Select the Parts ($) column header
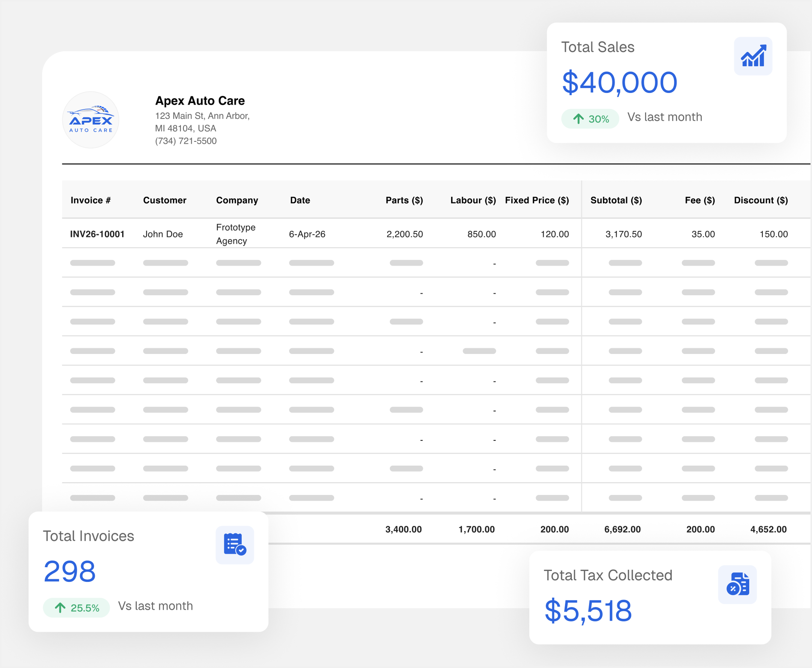812x668 pixels. pos(404,200)
